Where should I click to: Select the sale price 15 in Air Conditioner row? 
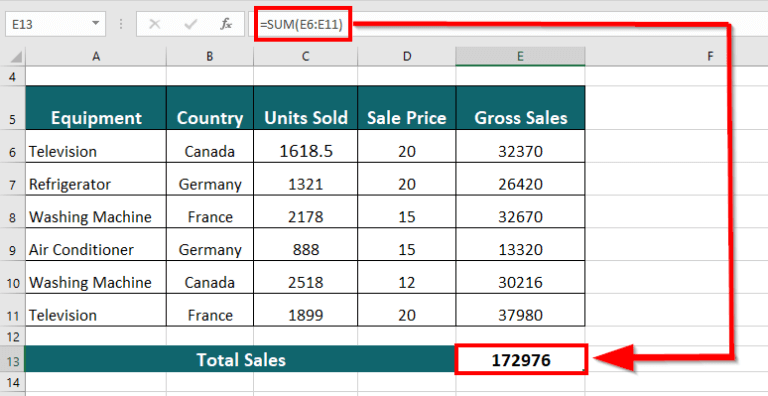pos(407,245)
